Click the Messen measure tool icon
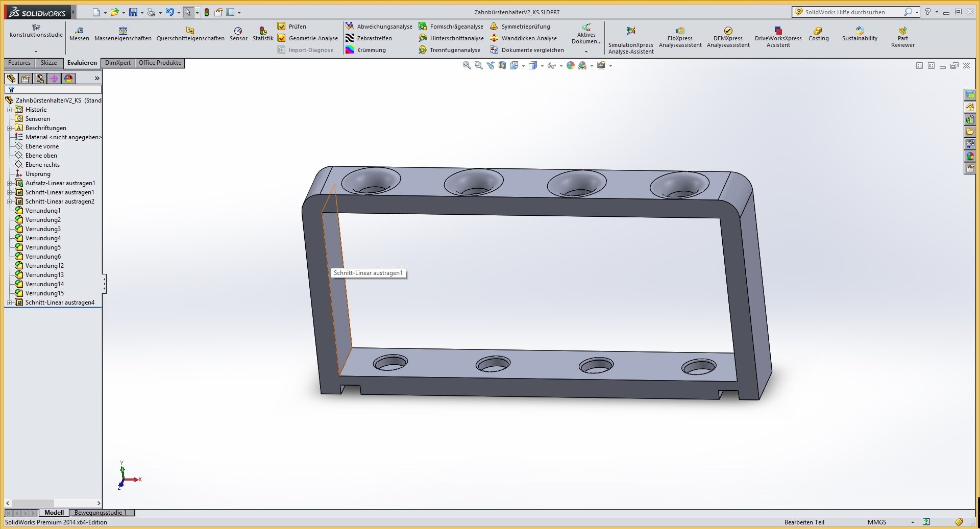The height and width of the screenshot is (529, 980). click(x=79, y=31)
